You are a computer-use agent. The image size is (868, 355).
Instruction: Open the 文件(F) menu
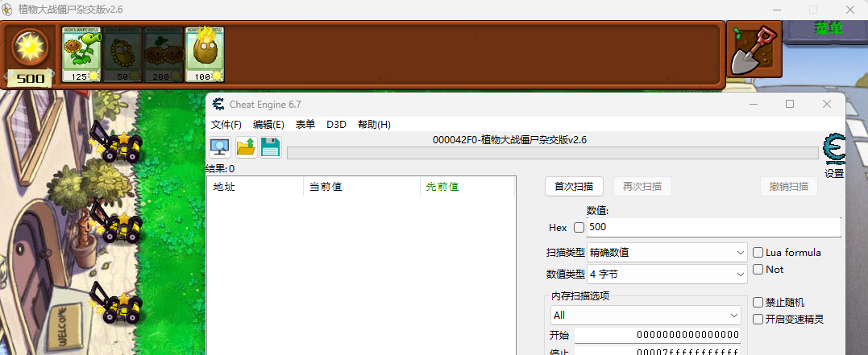[x=226, y=125]
